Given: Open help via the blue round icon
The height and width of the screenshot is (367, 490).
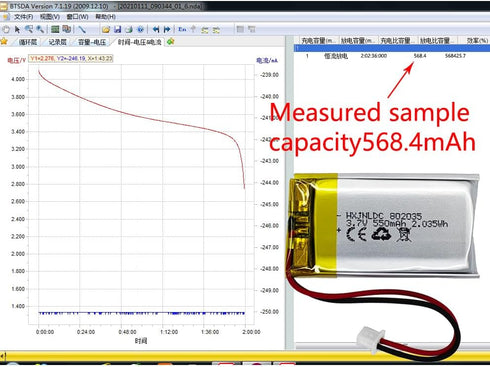Looking at the screenshot, I should coord(140,30).
